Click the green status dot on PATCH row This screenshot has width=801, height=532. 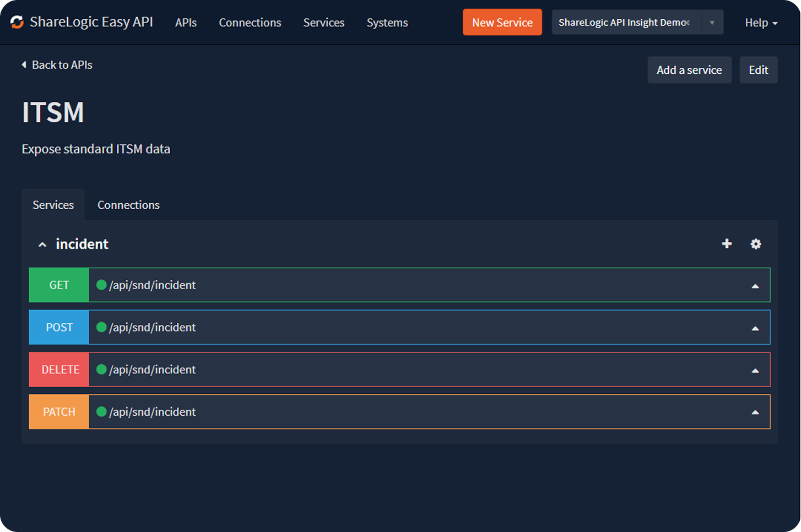click(x=101, y=411)
